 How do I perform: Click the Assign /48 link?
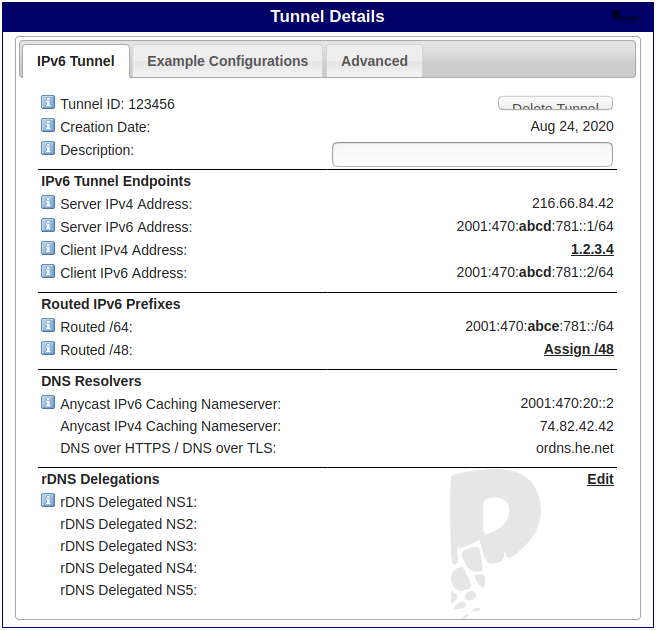tap(579, 349)
